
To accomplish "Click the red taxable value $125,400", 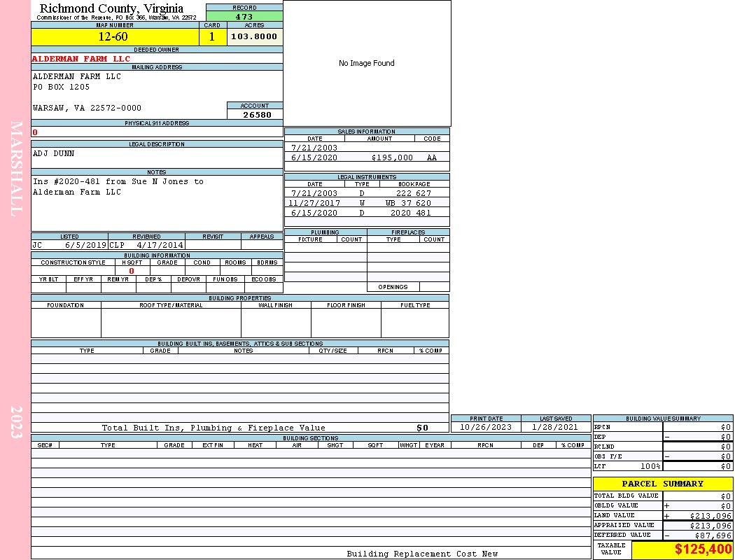I will point(703,549).
